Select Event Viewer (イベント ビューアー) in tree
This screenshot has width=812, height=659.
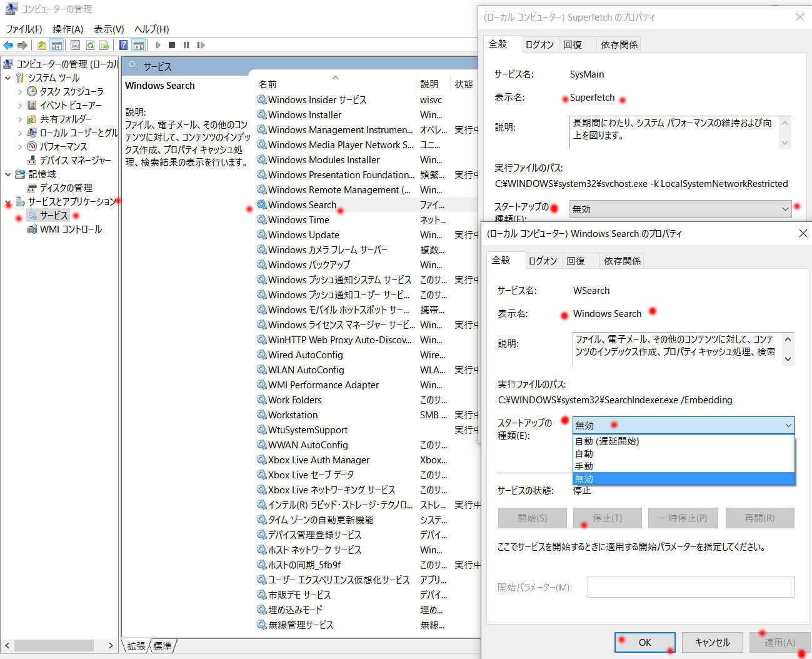point(71,105)
